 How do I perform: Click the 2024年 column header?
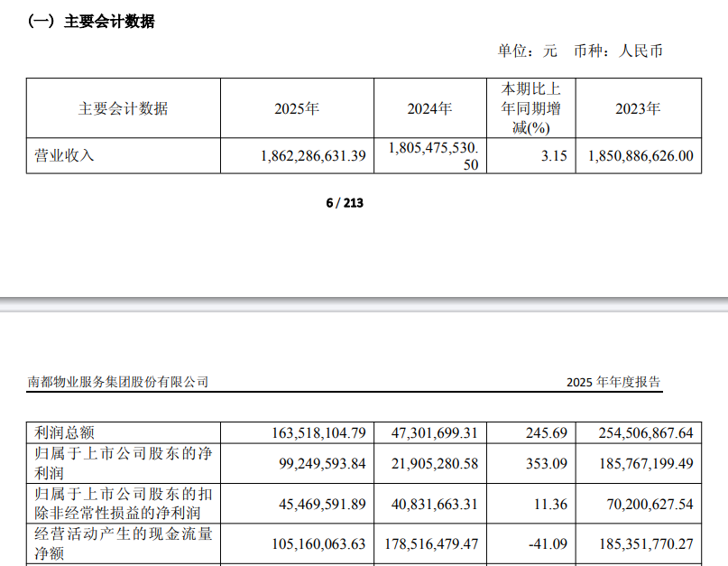(x=429, y=109)
